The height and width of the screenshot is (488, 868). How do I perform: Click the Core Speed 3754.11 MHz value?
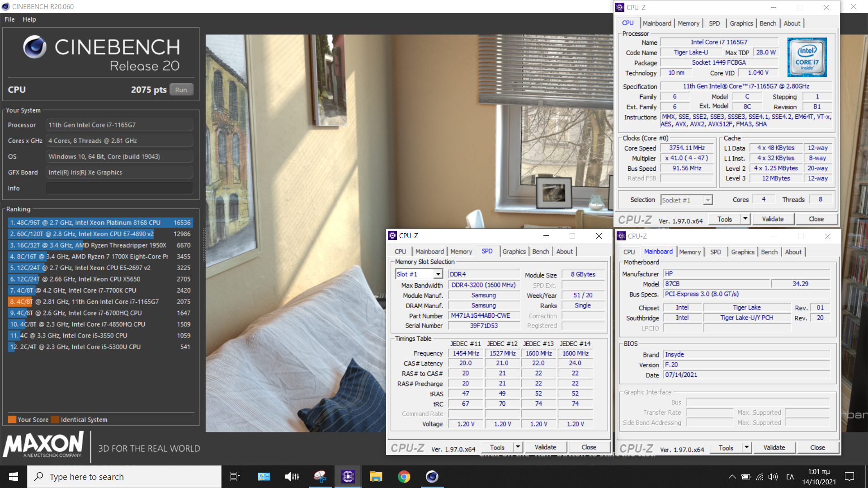point(687,148)
